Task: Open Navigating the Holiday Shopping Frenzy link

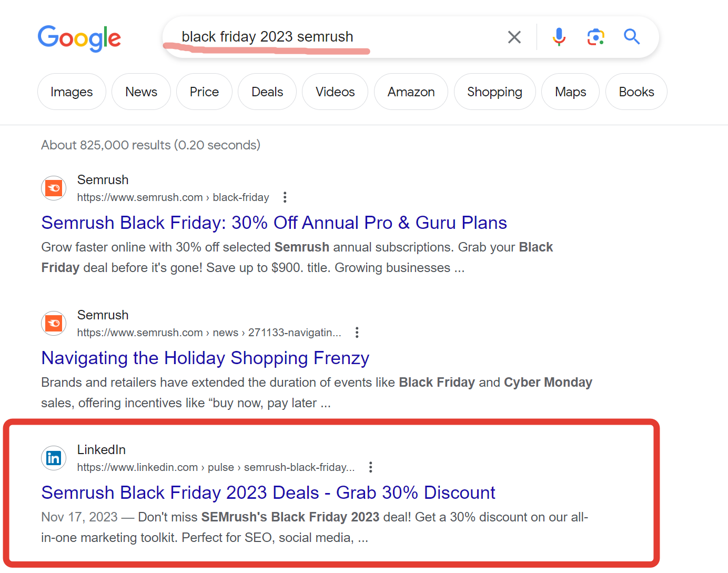Action: (x=205, y=358)
